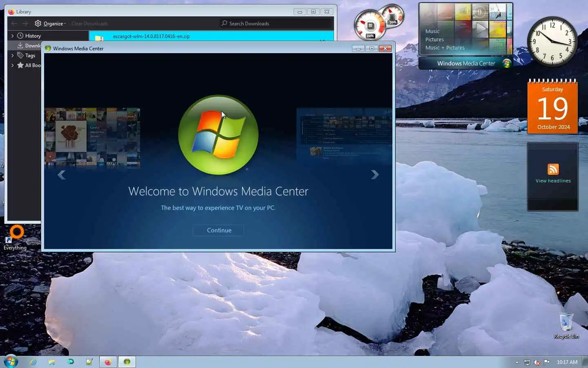The height and width of the screenshot is (368, 588).
Task: Click Continue in Windows Media Center
Action: pyautogui.click(x=219, y=230)
